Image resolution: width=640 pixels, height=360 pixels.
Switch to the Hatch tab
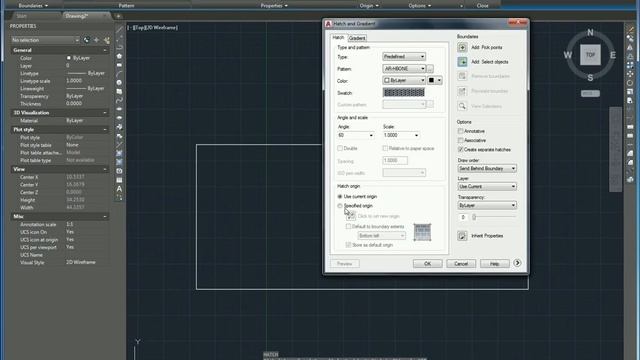[x=338, y=38]
